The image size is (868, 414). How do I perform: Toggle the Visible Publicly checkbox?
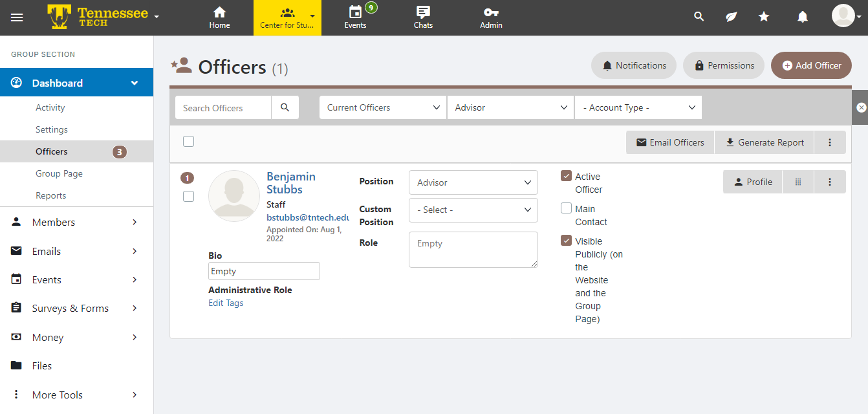(x=567, y=241)
